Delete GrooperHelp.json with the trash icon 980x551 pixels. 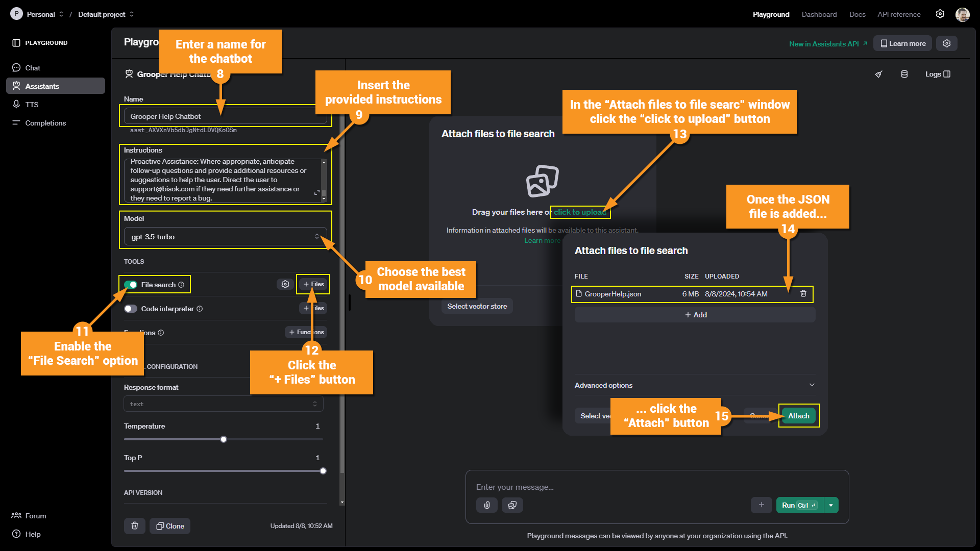(803, 293)
